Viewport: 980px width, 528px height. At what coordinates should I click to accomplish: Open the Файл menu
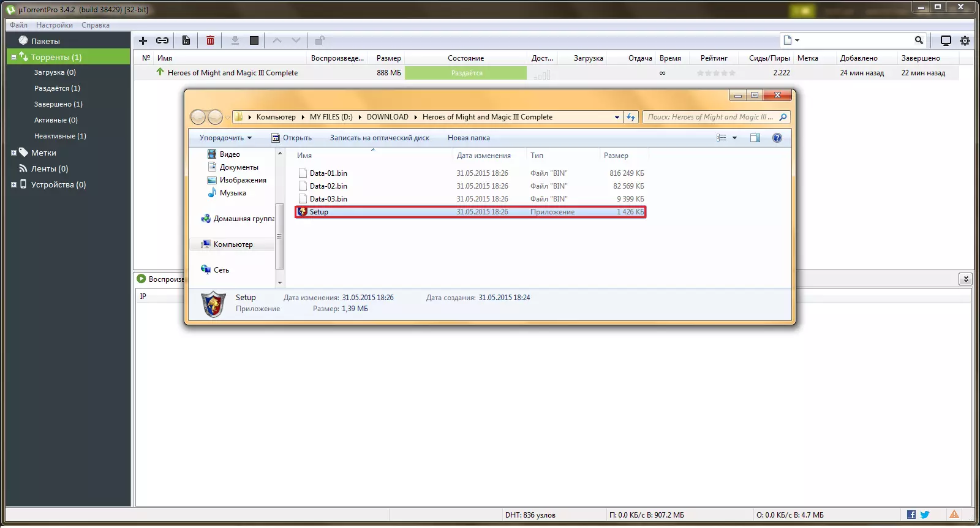(x=18, y=25)
